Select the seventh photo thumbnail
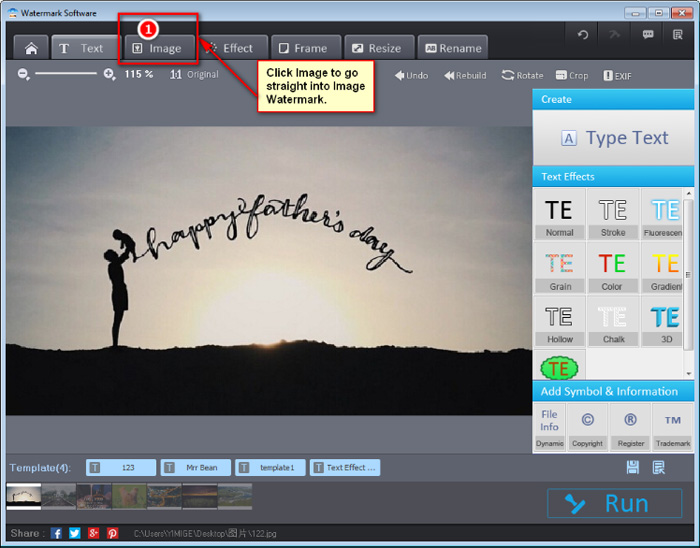Viewport: 700px width, 548px height. click(x=235, y=496)
